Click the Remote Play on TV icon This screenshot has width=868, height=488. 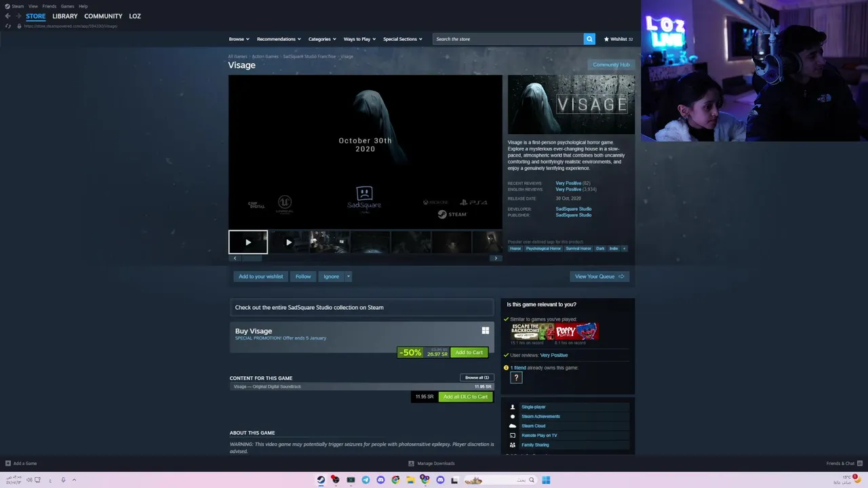point(513,435)
